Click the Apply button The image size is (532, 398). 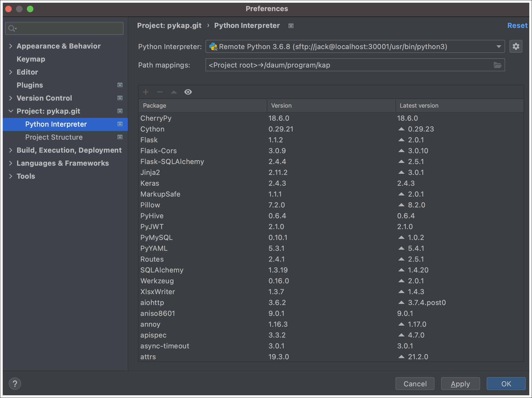(460, 384)
